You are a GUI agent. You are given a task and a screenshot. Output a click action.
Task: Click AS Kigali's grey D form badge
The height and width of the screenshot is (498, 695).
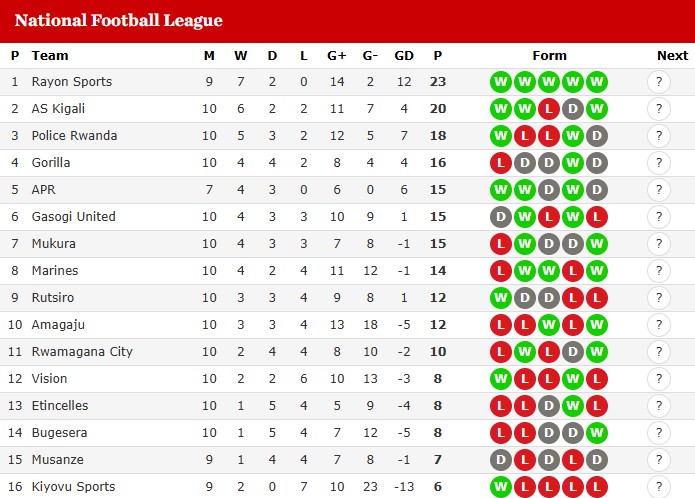573,109
